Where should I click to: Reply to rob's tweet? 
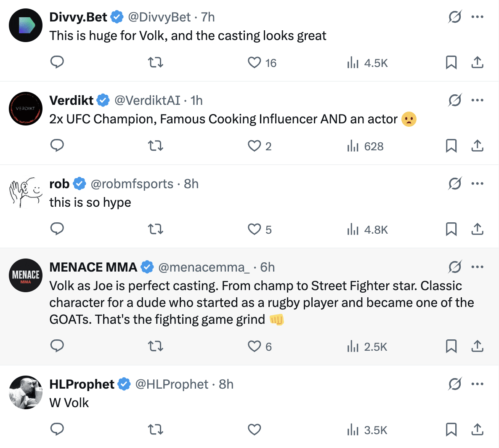click(x=57, y=229)
